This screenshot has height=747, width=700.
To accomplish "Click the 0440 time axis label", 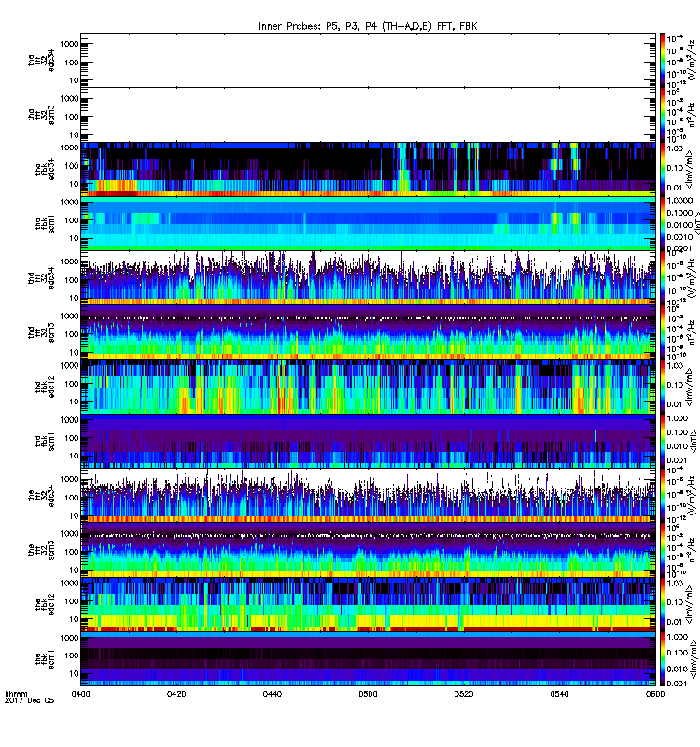I will [x=272, y=694].
